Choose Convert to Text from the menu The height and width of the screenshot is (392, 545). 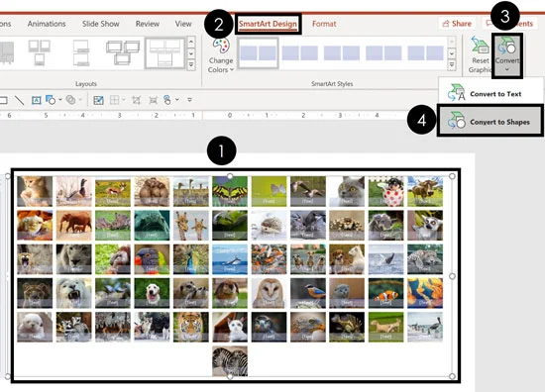(x=490, y=93)
